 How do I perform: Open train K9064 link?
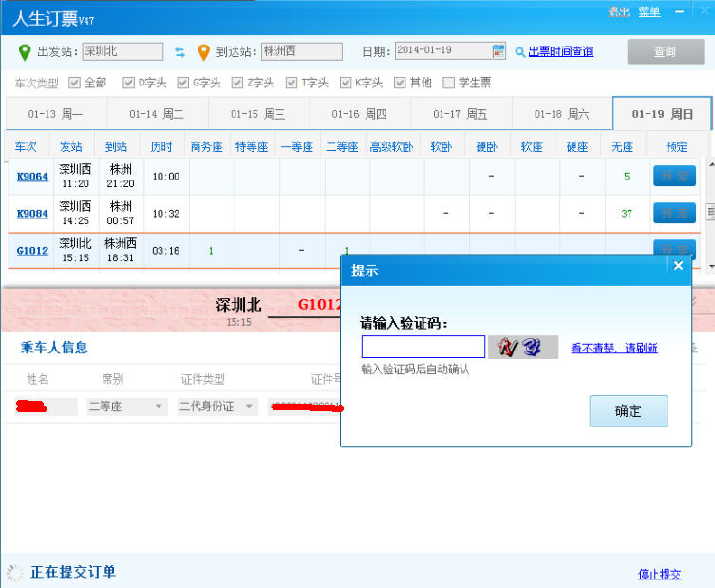32,177
